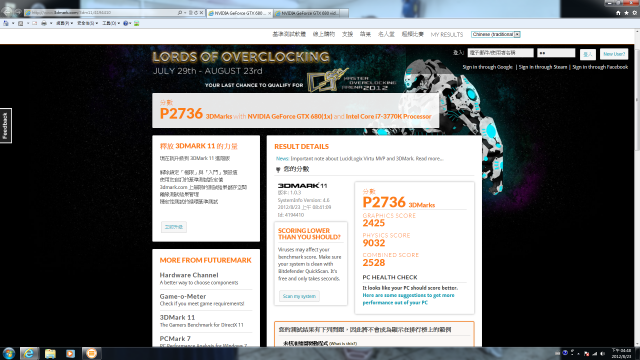This screenshot has width=640, height=360.
Task: Collapse the 您的分數 section expander
Action: 278,169
